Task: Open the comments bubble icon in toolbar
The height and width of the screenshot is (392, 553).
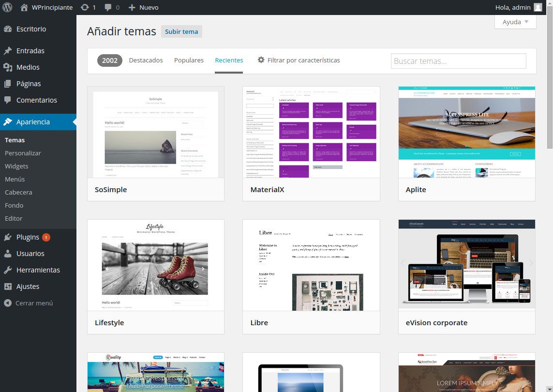Action: (x=108, y=7)
